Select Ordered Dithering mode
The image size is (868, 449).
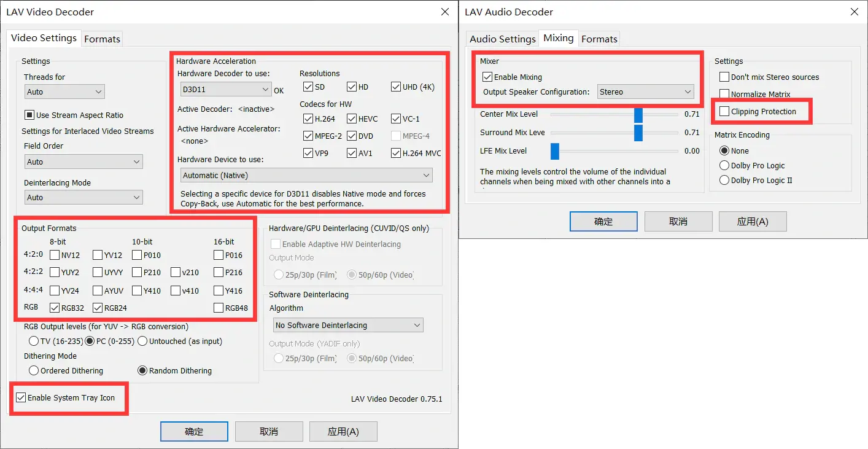tap(34, 370)
